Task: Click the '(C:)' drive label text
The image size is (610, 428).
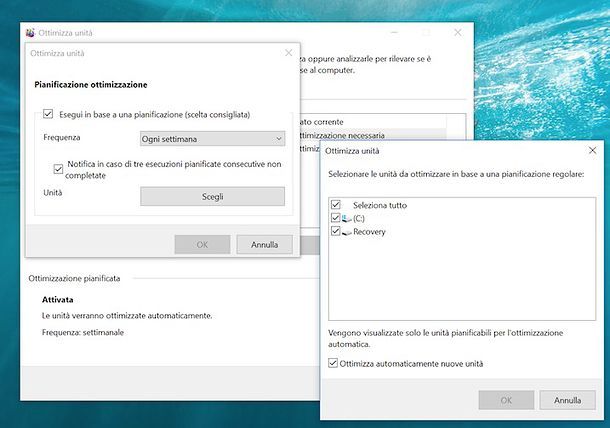Action: pos(359,219)
